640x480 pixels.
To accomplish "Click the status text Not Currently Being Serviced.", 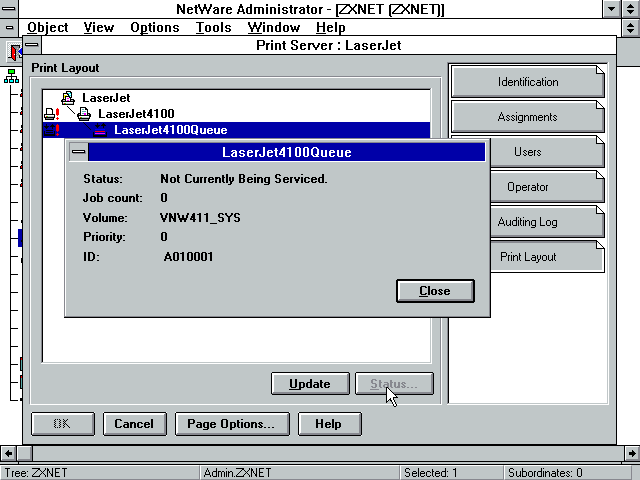I will coord(244,179).
